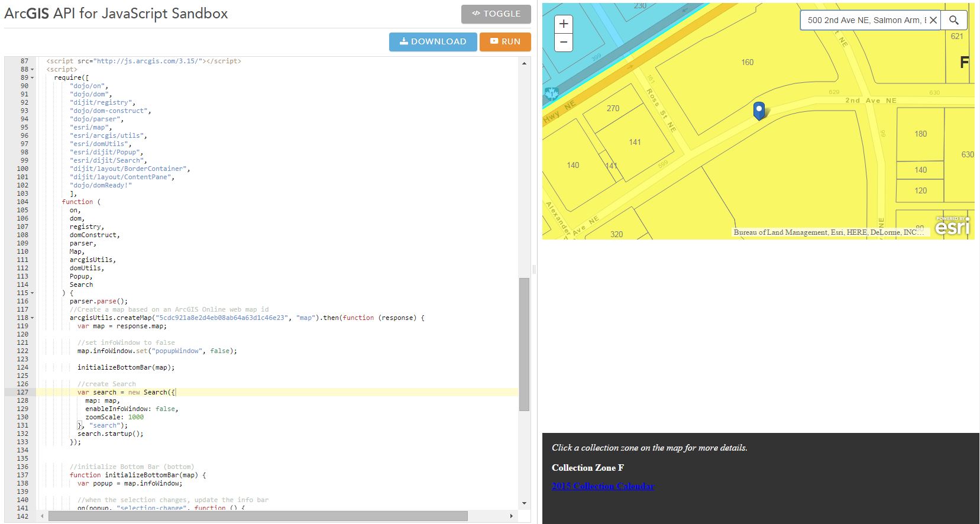This screenshot has height=524, width=980.
Task: Click the initializeBottomBar(map); call line
Action: [x=126, y=367]
